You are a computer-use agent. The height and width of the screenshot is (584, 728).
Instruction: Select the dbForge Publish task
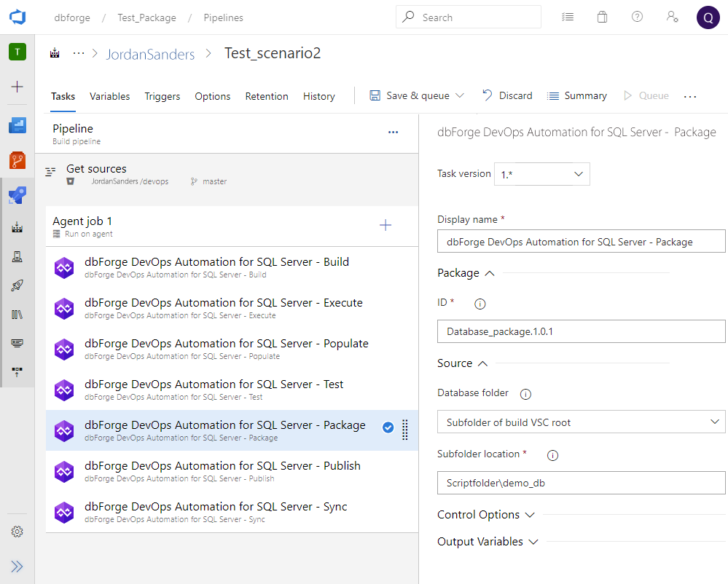(x=232, y=471)
